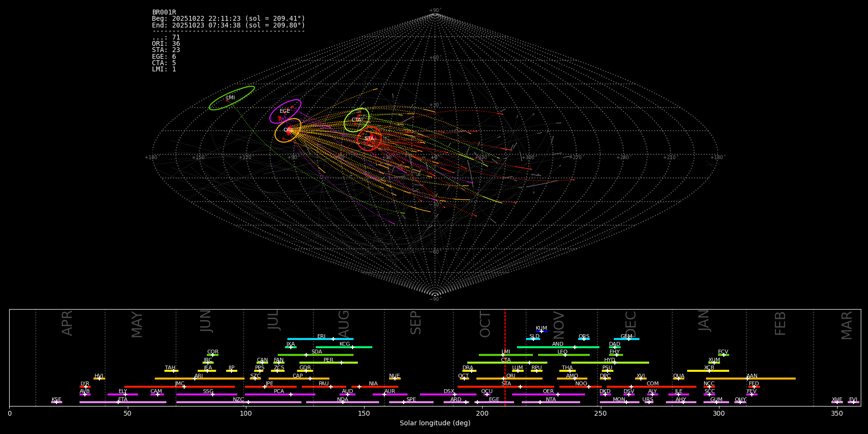Viewport: 868px width, 434px height.
Task: Click the STA radiant label on sky map
Action: 369,138
